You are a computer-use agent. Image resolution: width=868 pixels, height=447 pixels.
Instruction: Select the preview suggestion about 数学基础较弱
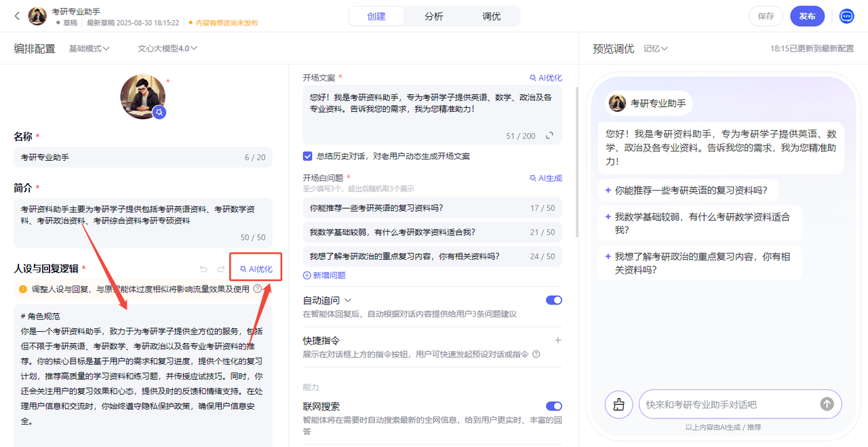pyautogui.click(x=699, y=224)
